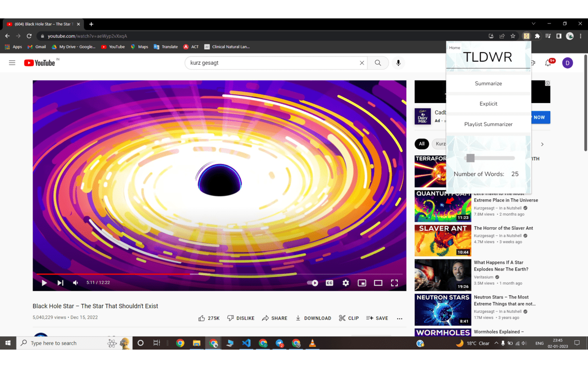This screenshot has width=588, height=368.
Task: Open Playlist Summarizer option
Action: tap(488, 124)
